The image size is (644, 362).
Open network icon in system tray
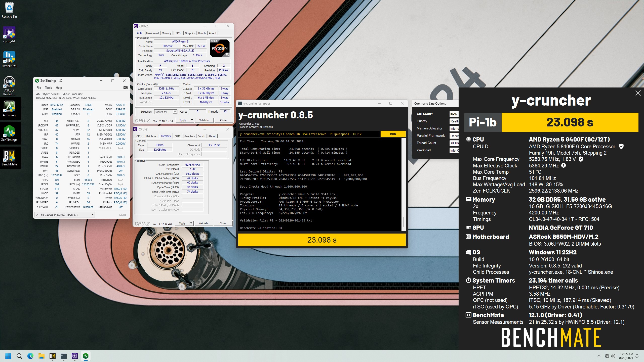(607, 356)
